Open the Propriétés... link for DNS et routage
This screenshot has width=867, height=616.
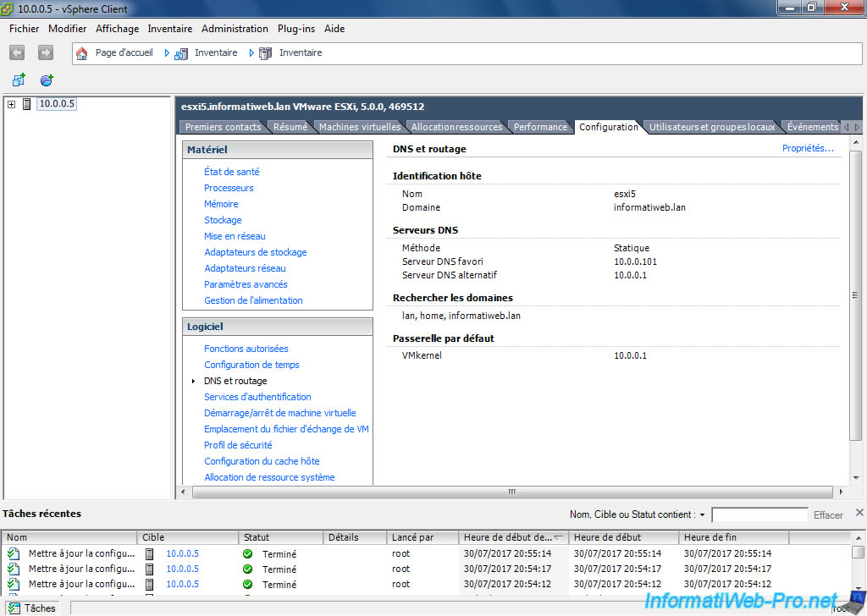coord(808,148)
